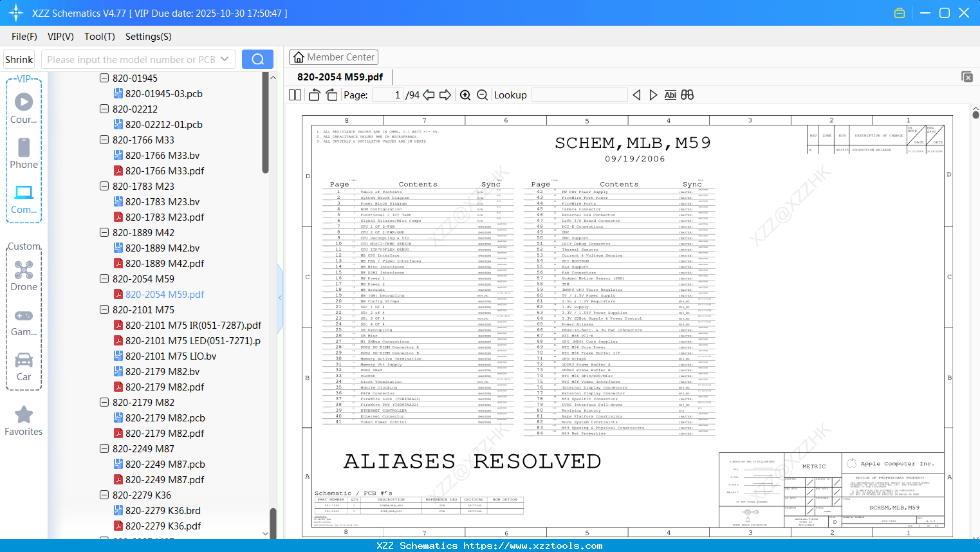The width and height of the screenshot is (980, 552).
Task: Open 820-1766 M33.bv boardview
Action: (x=156, y=155)
